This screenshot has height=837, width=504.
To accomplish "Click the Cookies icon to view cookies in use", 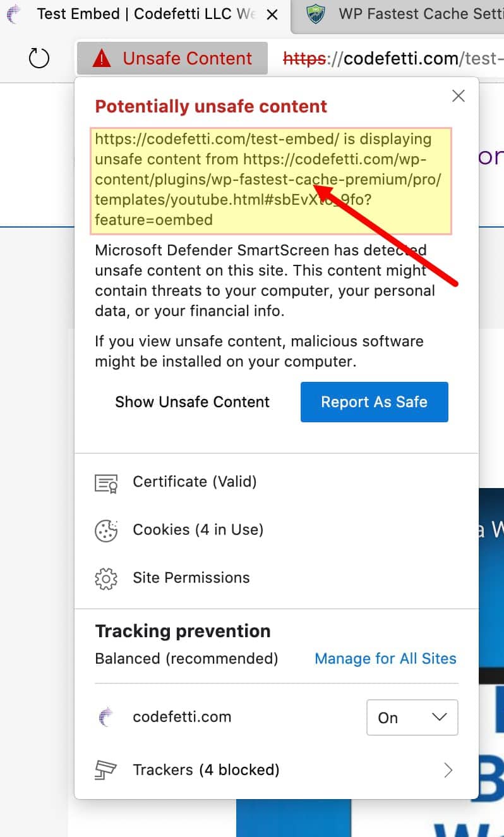I will [x=105, y=530].
